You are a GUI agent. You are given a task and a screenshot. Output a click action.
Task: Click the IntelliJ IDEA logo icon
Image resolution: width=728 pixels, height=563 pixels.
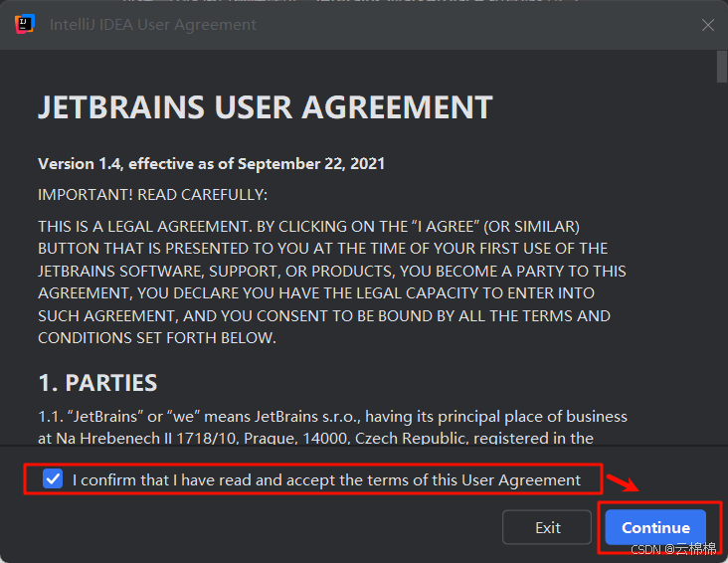[x=25, y=24]
